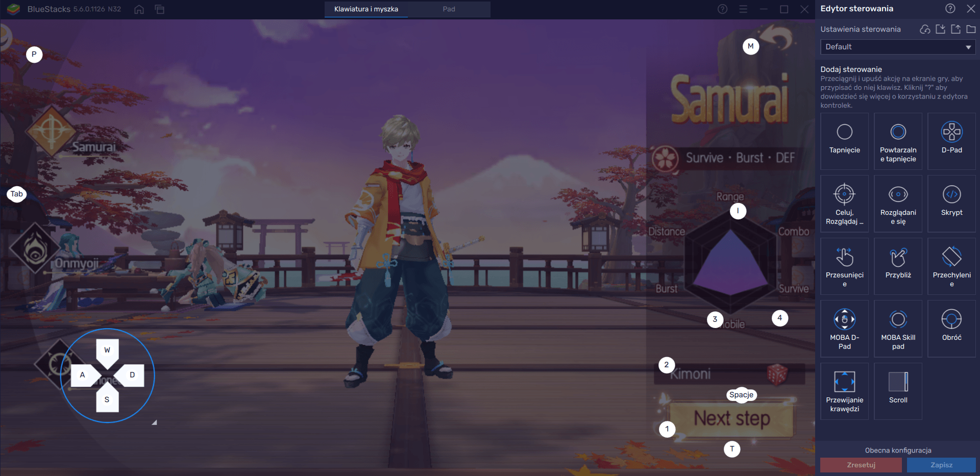980x476 pixels.
Task: Select the M key binding
Action: point(751,46)
